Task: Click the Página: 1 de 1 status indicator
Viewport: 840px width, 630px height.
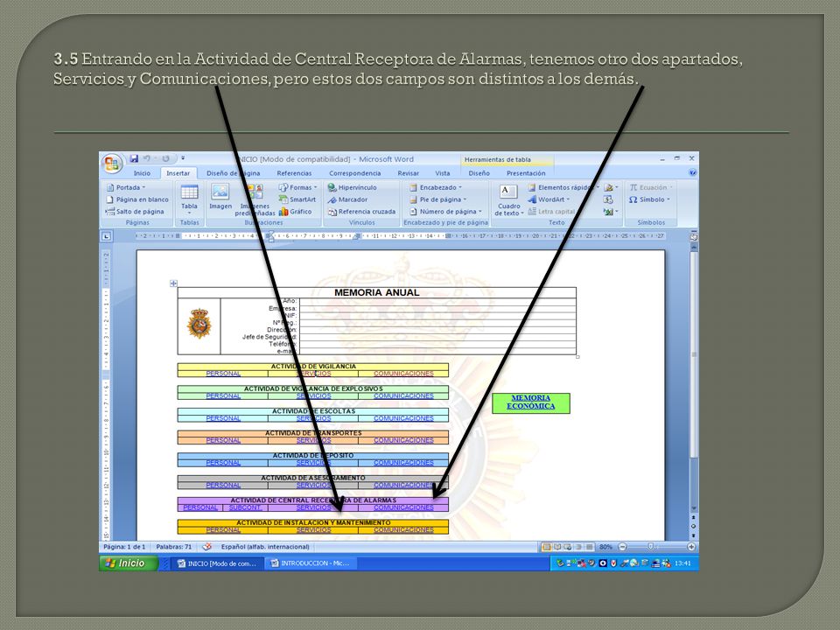Action: point(124,547)
